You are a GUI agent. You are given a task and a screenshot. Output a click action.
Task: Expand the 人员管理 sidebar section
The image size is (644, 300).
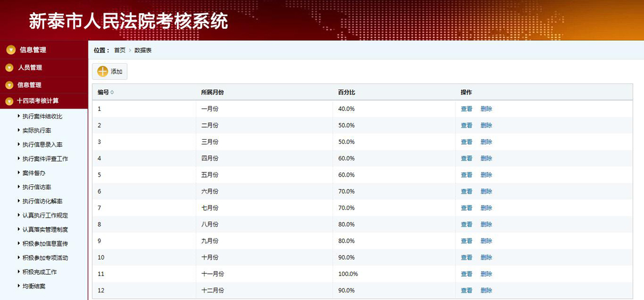[x=30, y=68]
